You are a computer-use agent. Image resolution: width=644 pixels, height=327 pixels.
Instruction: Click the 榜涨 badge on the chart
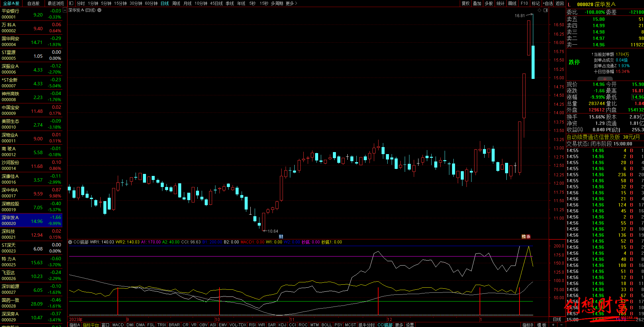[526, 237]
